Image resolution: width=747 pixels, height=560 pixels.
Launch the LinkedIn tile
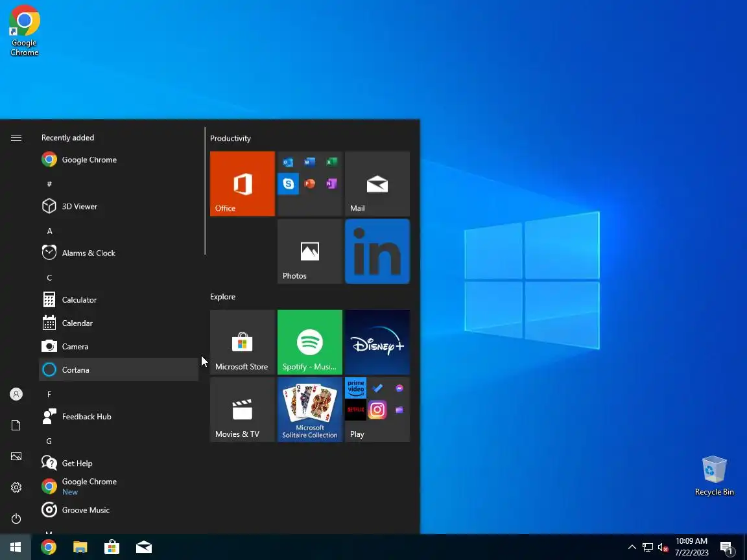pos(377,251)
